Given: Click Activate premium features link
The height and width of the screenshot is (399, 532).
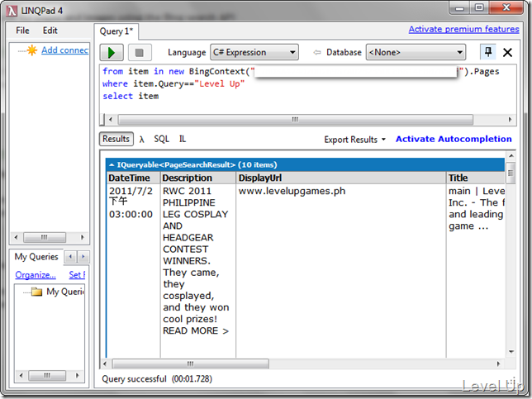Looking at the screenshot, I should [463, 29].
